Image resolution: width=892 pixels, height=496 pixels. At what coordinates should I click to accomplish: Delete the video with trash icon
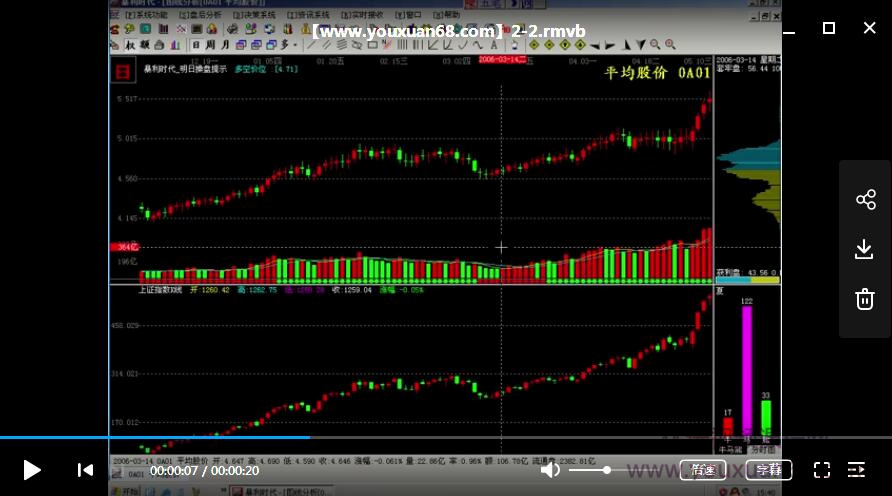[x=865, y=299]
